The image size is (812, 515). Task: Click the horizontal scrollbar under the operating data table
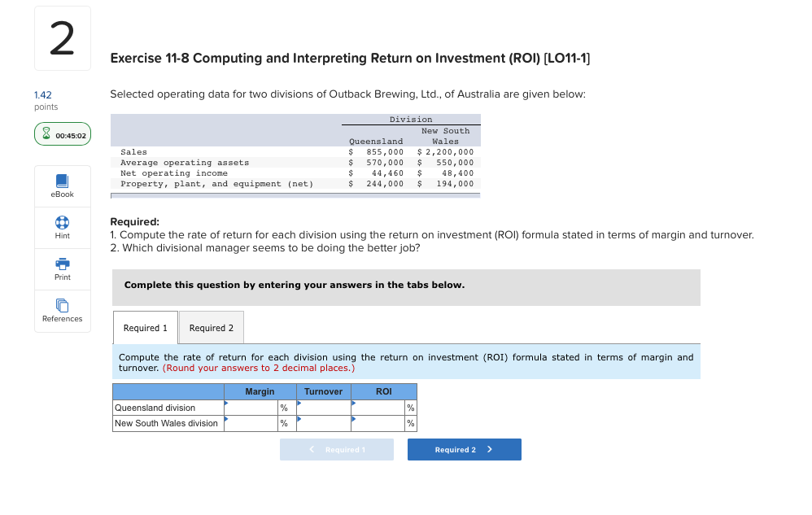(296, 195)
